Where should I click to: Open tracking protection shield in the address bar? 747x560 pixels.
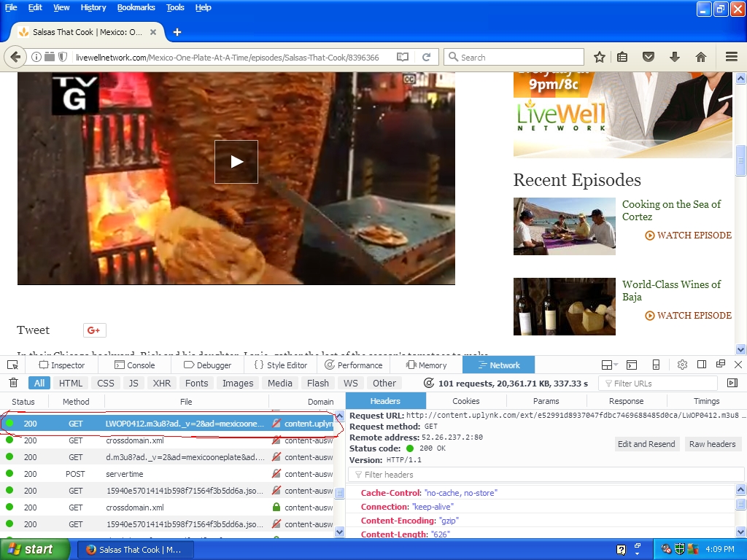[x=63, y=57]
